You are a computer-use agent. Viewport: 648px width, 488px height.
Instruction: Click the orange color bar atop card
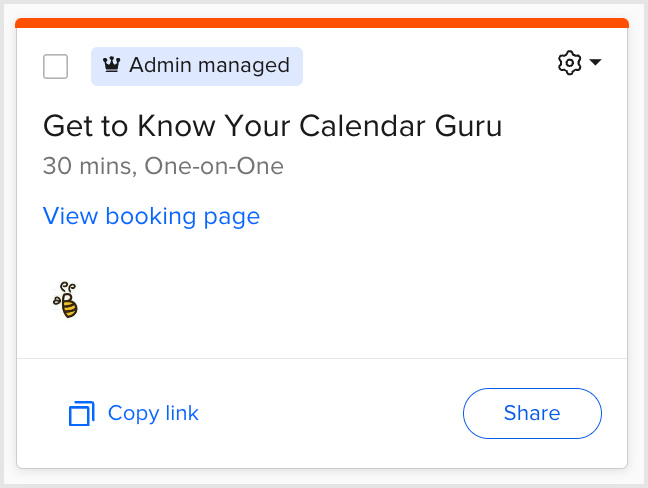(x=322, y=23)
